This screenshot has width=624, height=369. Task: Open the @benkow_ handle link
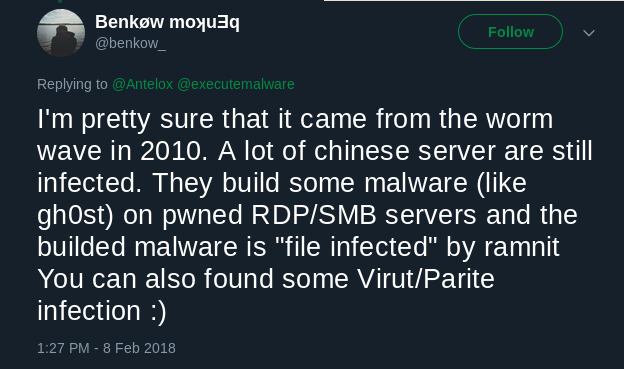pos(130,43)
